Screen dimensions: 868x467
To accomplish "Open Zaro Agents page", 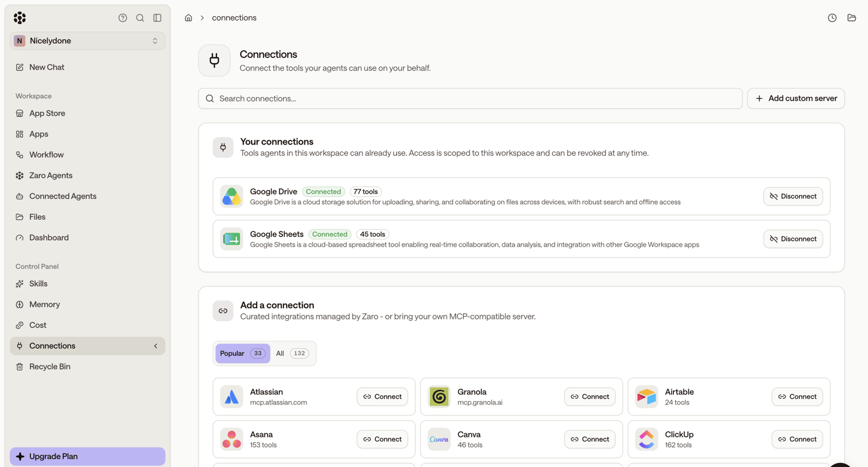I will click(87, 175).
